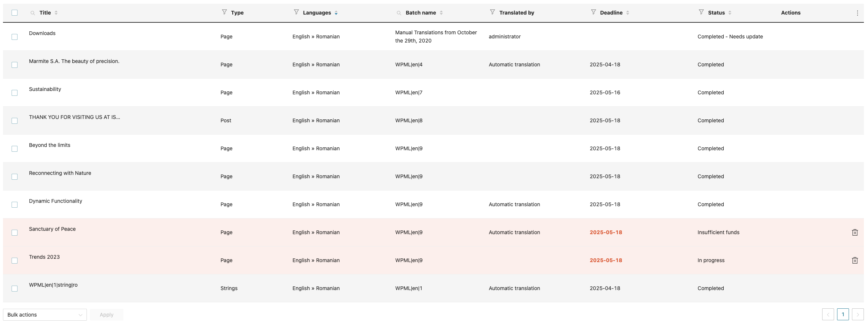Select the Dynamic Functionality row checkbox

pyautogui.click(x=15, y=205)
